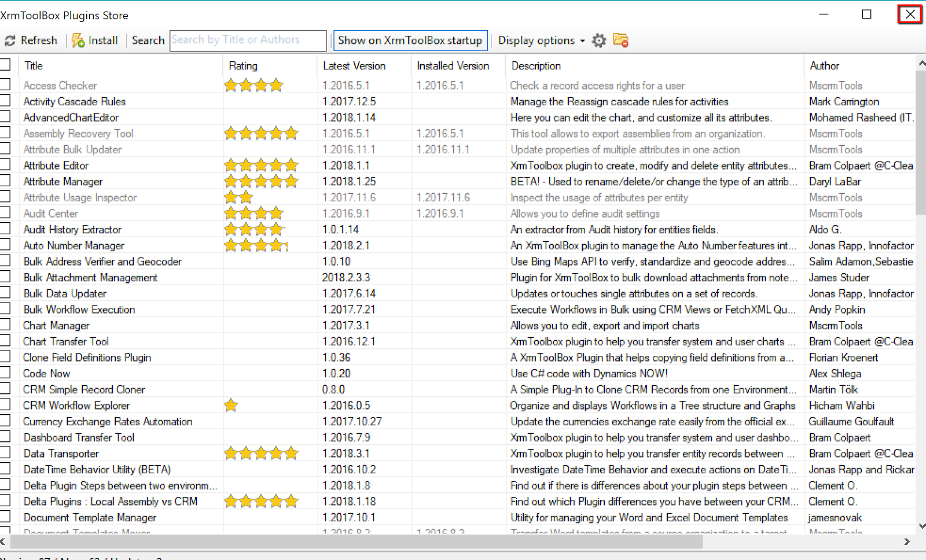Click the scroll right arrow
The height and width of the screenshot is (560, 926).
tap(907, 542)
